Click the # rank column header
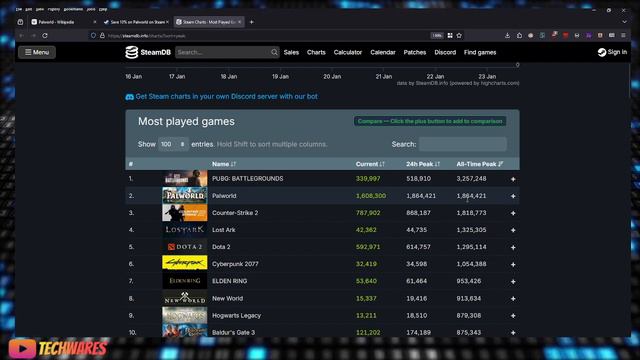 click(x=131, y=164)
